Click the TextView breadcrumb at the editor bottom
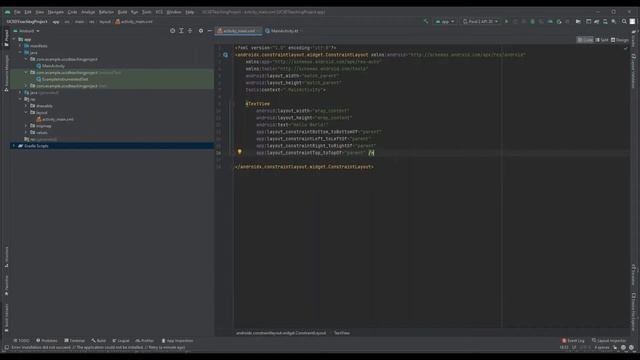The width and height of the screenshot is (640, 360). click(342, 333)
